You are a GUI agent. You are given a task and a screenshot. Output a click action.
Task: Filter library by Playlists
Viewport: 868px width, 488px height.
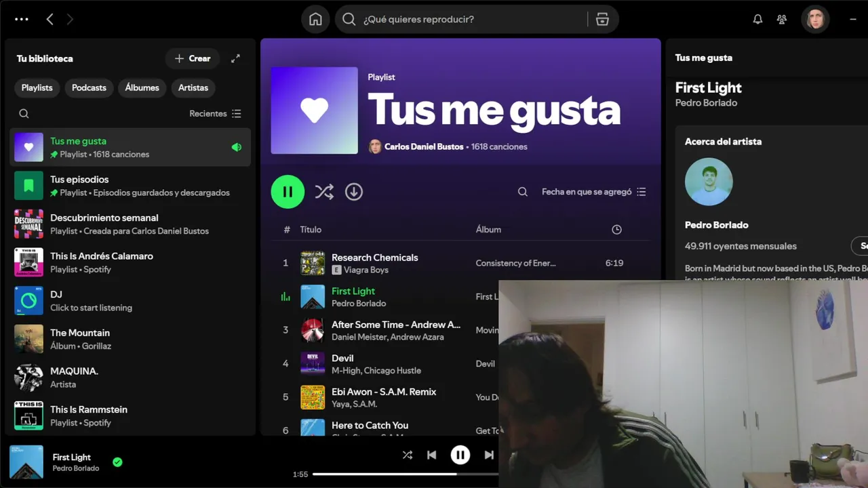37,87
